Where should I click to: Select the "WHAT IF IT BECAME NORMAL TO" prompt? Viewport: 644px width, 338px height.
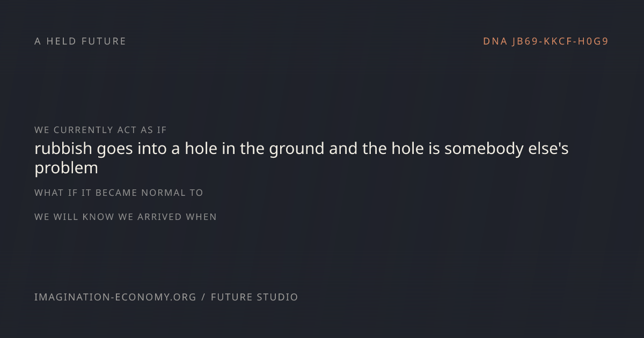pyautogui.click(x=119, y=193)
